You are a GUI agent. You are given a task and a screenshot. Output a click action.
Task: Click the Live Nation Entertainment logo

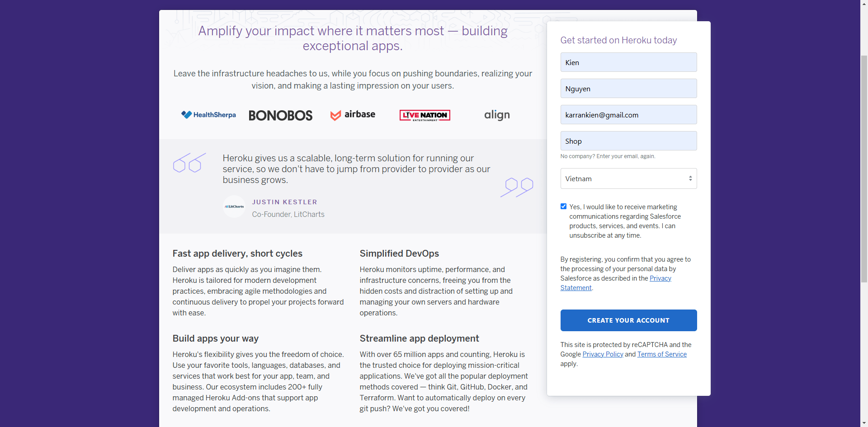[x=425, y=115]
